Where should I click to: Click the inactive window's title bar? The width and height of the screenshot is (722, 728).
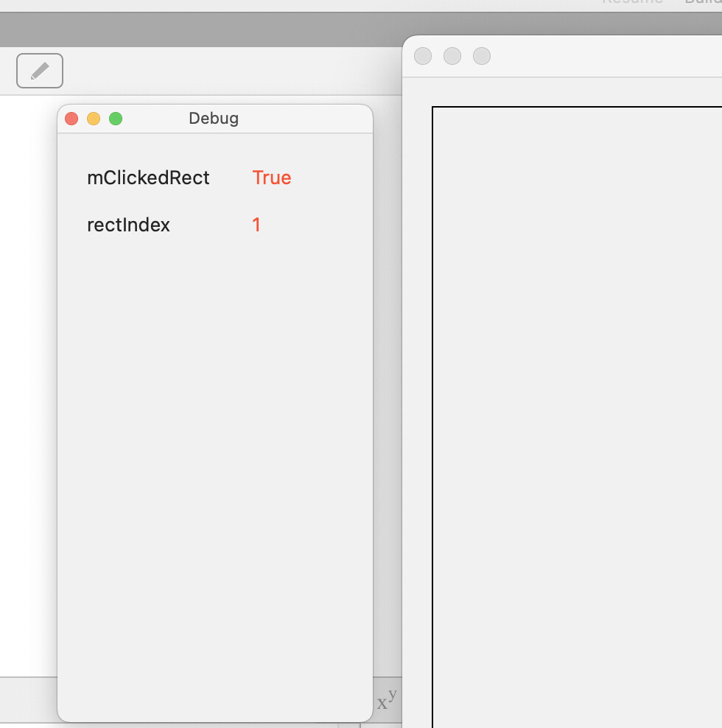(604, 56)
